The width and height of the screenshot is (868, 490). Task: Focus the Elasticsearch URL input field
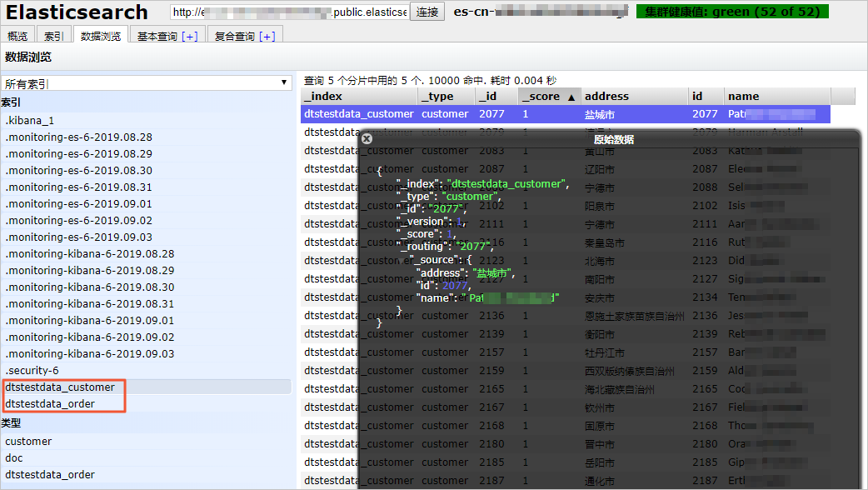click(x=289, y=12)
